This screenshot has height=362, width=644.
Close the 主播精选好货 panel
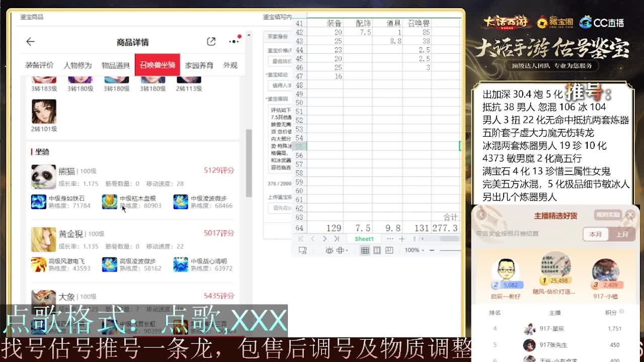630,215
